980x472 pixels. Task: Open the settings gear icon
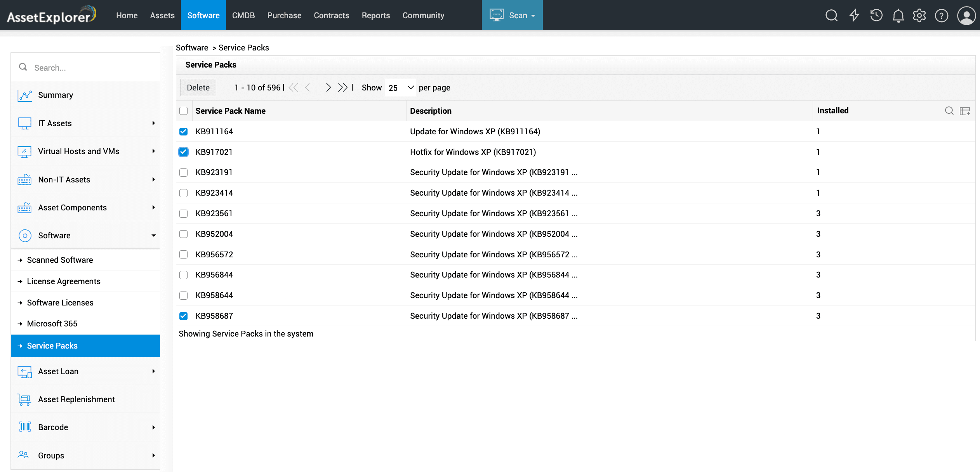click(x=919, y=16)
